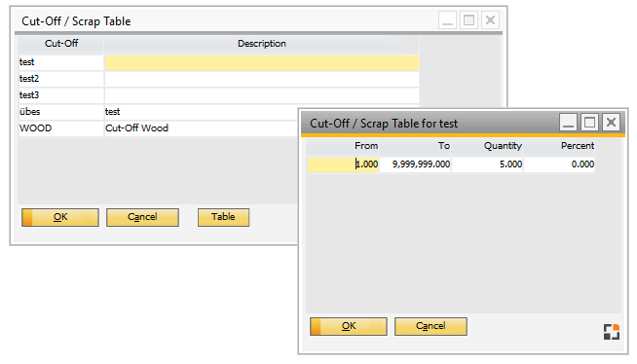Click the Description column header

262,44
